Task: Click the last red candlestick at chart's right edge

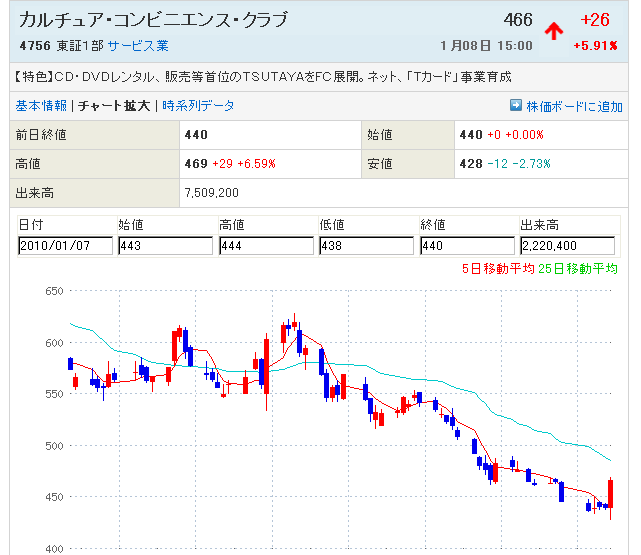Action: (x=610, y=493)
